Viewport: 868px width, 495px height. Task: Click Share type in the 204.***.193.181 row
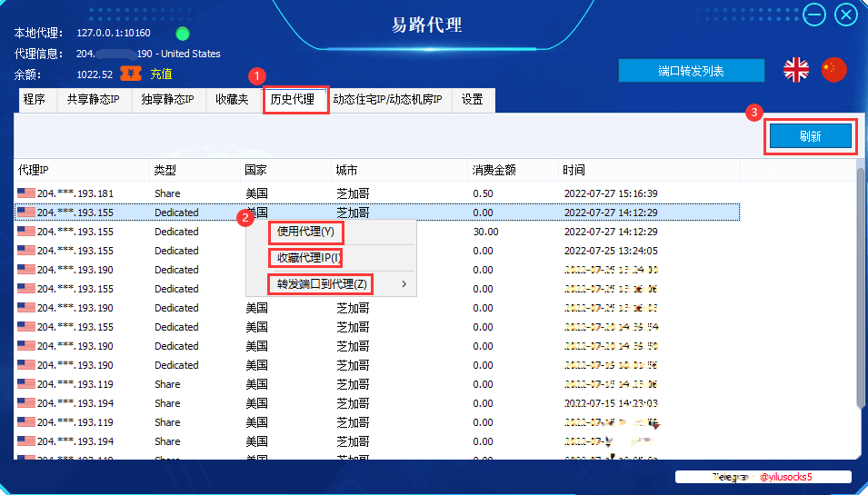(x=167, y=194)
